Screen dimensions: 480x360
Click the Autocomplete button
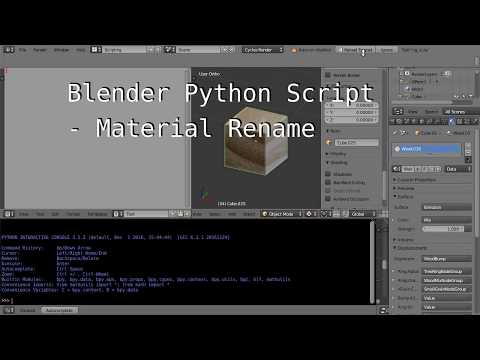tap(59, 310)
